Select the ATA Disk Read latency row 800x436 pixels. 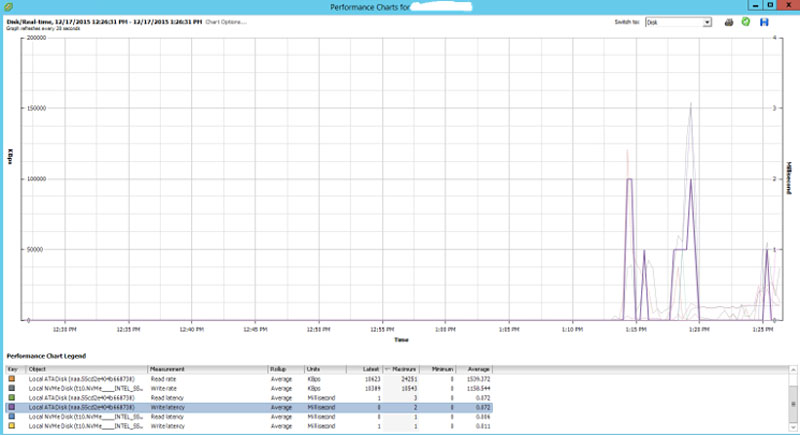pos(200,399)
